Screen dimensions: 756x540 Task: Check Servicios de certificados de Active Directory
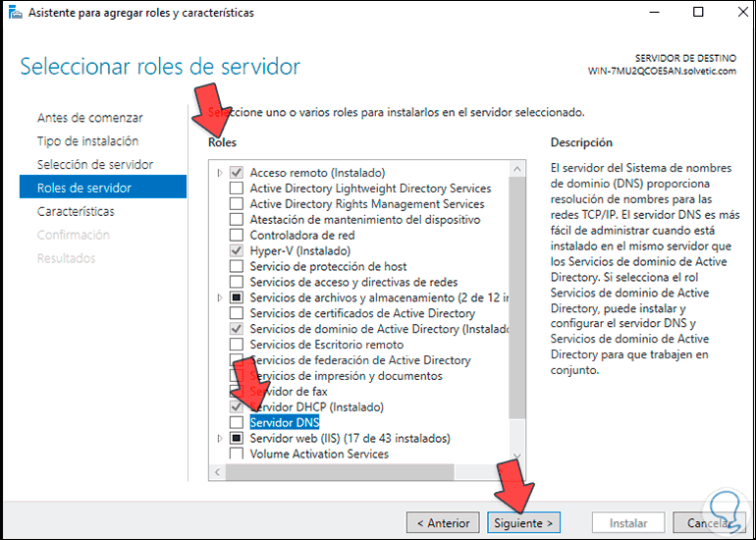(x=237, y=313)
